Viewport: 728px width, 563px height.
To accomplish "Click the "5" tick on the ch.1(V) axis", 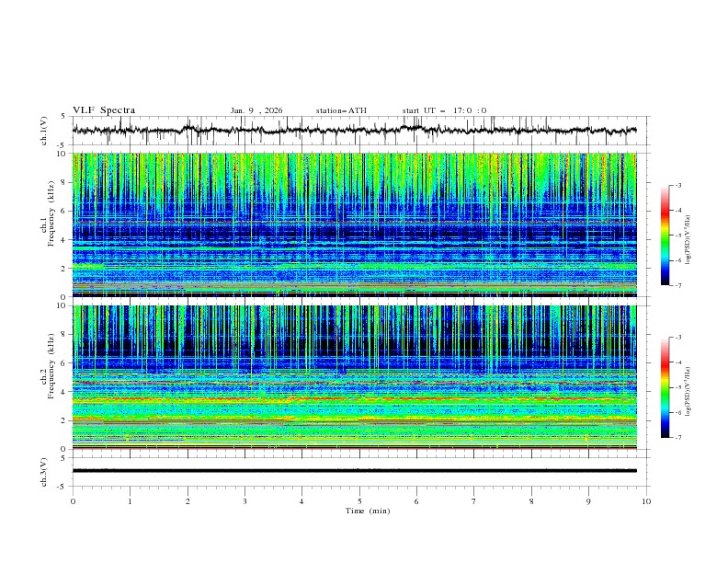I will pyautogui.click(x=63, y=117).
